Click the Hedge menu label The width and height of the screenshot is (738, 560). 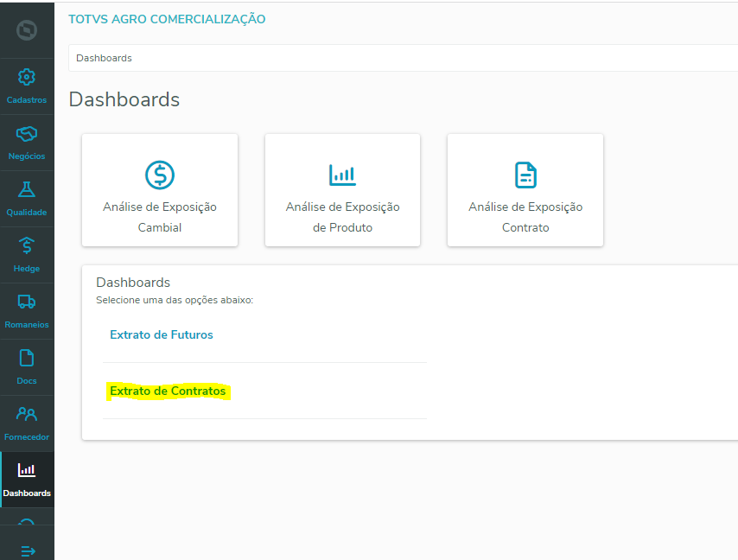coord(27,268)
